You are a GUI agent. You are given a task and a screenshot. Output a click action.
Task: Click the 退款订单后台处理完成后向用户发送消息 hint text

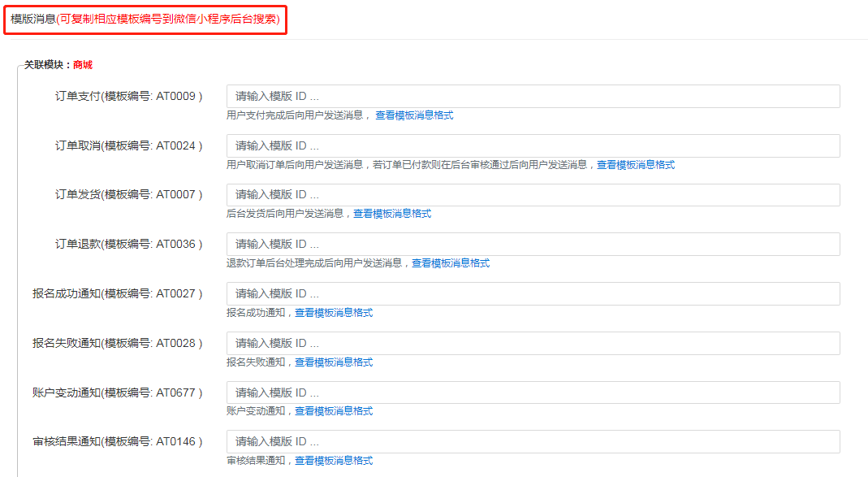[x=314, y=263]
